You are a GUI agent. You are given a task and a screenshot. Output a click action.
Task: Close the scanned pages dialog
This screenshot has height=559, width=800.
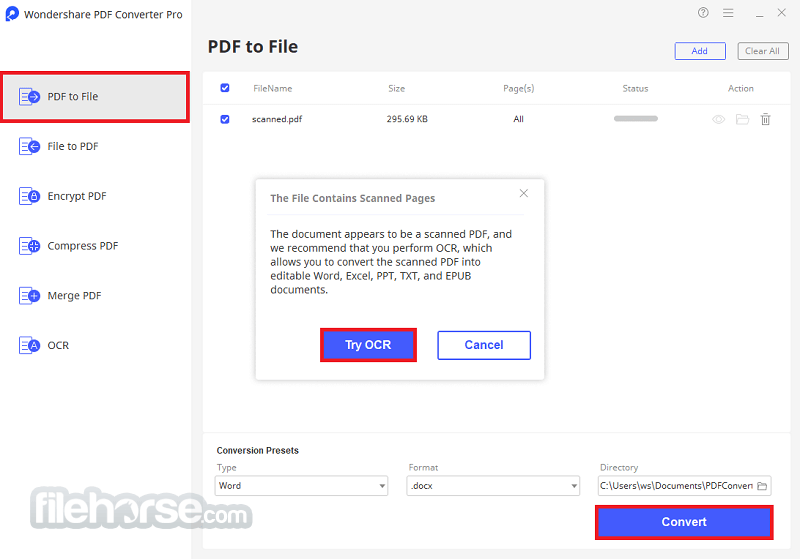pos(523,193)
